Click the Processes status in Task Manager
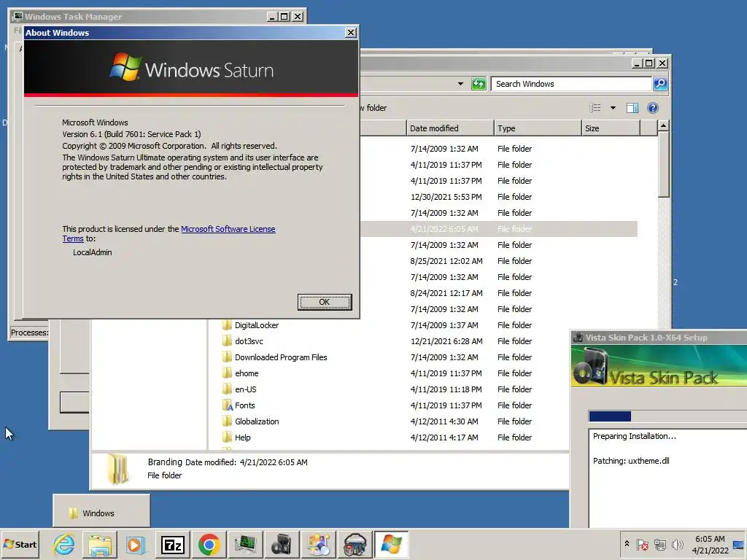The width and height of the screenshot is (747, 560). [x=29, y=332]
